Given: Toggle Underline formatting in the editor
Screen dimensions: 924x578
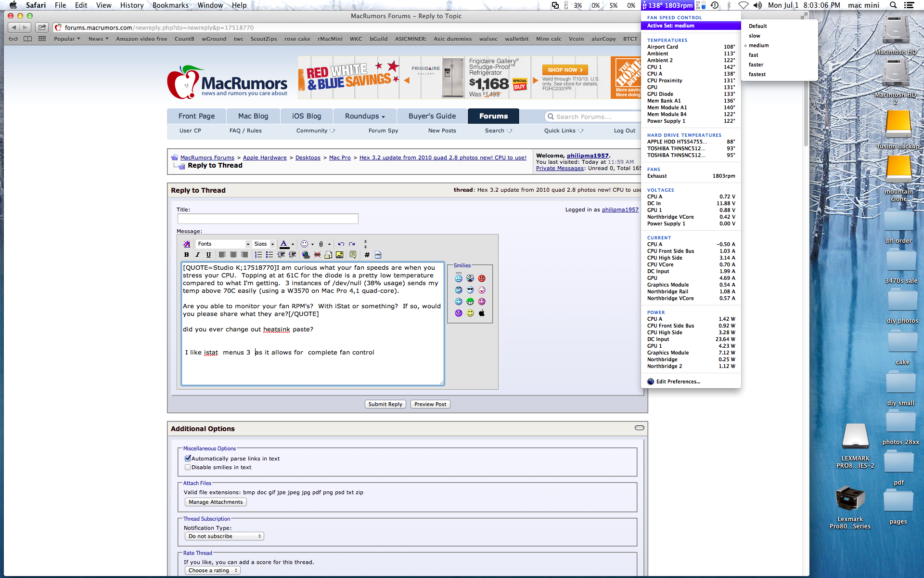Looking at the screenshot, I should pyautogui.click(x=208, y=255).
